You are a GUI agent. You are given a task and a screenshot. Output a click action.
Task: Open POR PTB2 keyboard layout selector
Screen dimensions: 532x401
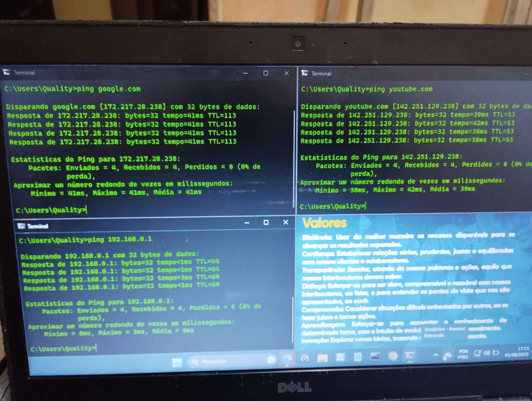(463, 354)
